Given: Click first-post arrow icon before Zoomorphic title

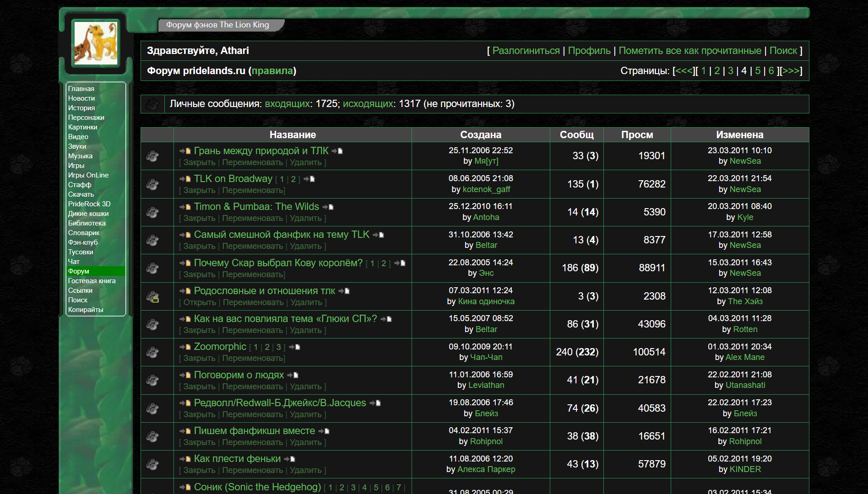Looking at the screenshot, I should click(185, 347).
